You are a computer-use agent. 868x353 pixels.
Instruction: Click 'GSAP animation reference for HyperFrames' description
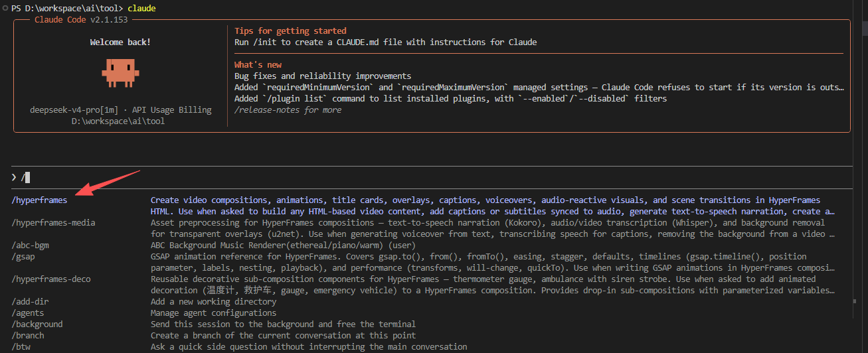492,261
